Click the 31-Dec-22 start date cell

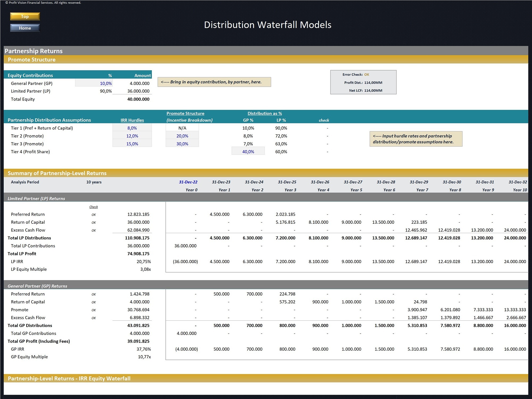tap(188, 182)
